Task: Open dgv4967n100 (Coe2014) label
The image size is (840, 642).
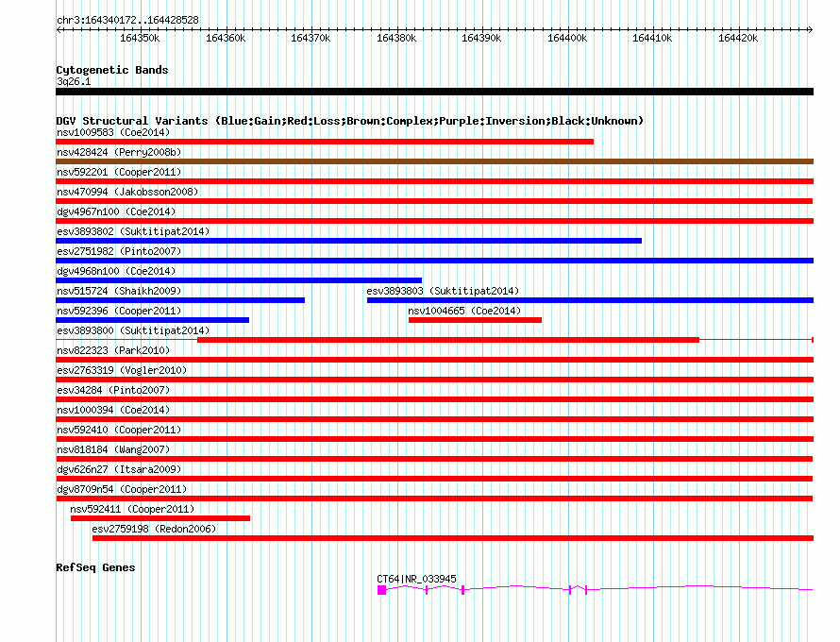Action: 116,211
